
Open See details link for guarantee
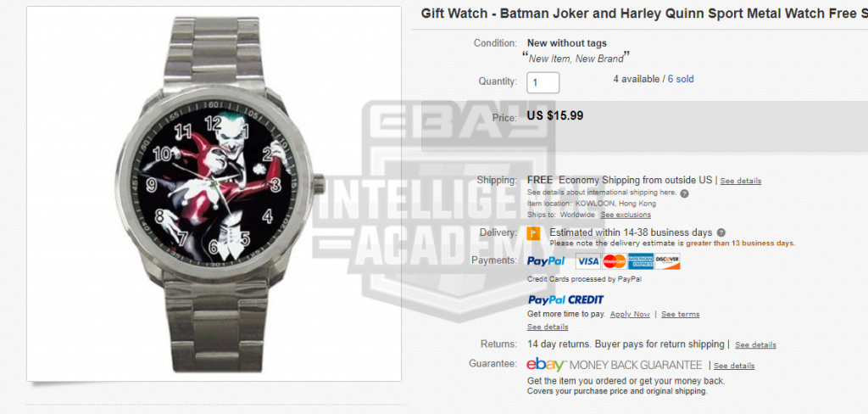(x=734, y=366)
